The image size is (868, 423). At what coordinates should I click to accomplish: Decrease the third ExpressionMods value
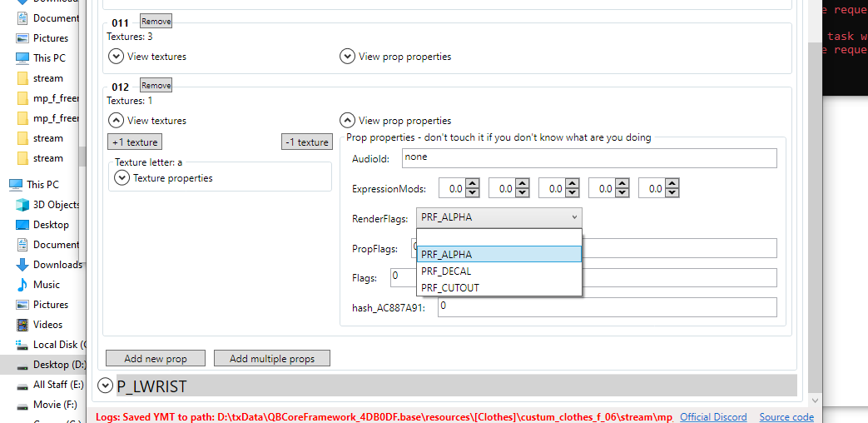[x=572, y=193]
